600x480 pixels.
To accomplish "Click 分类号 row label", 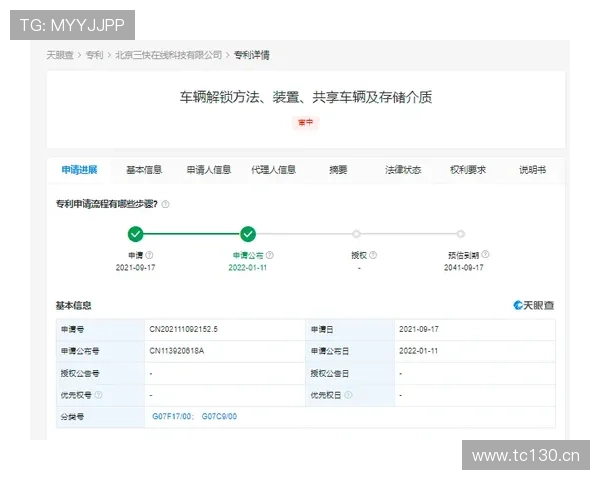I will [x=72, y=417].
